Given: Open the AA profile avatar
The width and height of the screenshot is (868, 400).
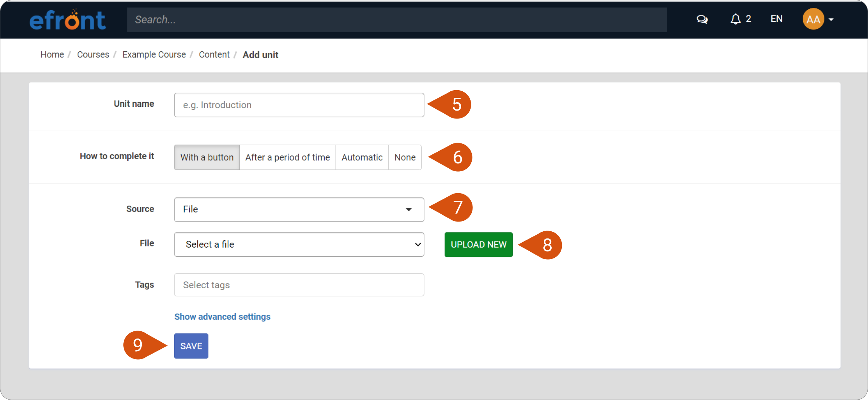Looking at the screenshot, I should click(x=813, y=19).
